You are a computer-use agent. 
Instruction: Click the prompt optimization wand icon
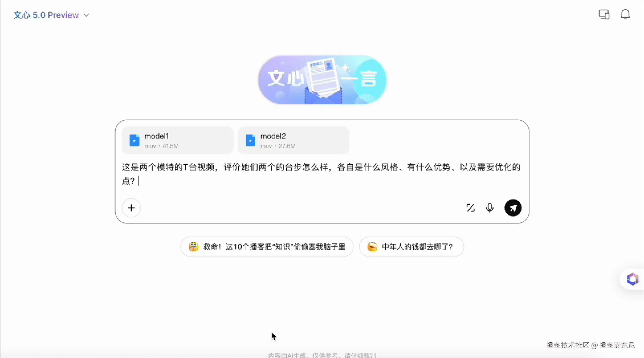(x=470, y=208)
